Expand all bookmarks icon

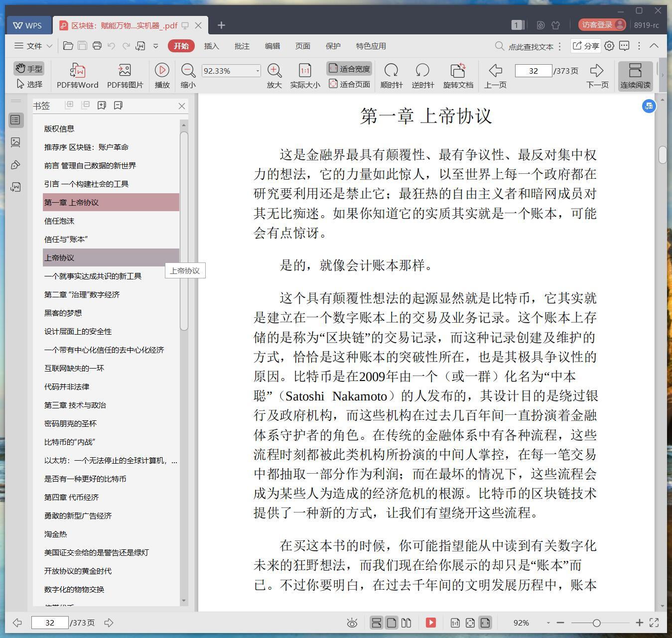(x=69, y=105)
